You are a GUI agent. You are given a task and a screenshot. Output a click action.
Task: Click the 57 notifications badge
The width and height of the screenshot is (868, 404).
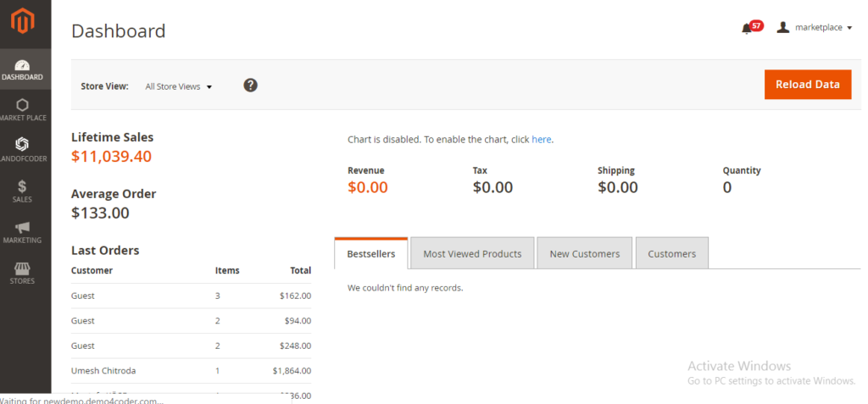tap(757, 25)
